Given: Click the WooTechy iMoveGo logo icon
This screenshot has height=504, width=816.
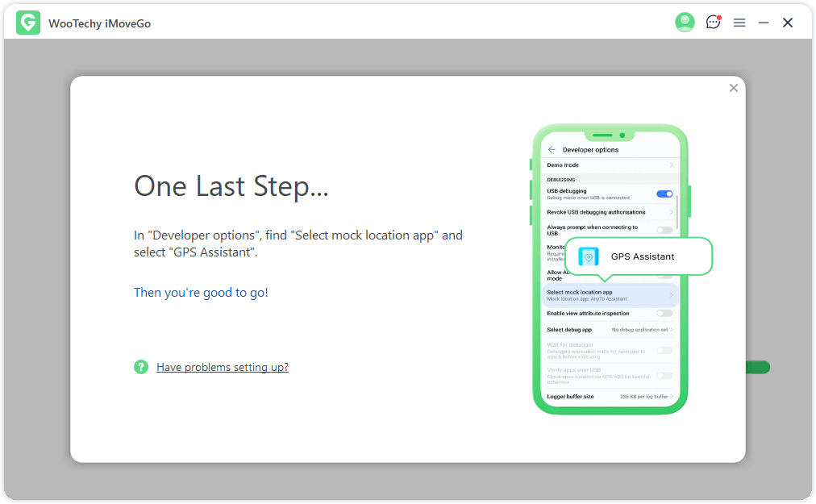Looking at the screenshot, I should [x=27, y=23].
